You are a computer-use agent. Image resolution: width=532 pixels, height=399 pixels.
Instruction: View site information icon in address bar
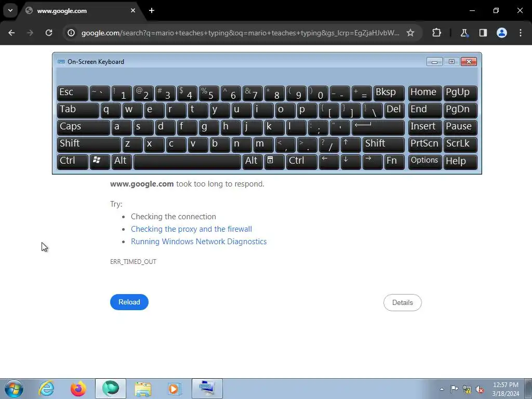click(x=71, y=33)
